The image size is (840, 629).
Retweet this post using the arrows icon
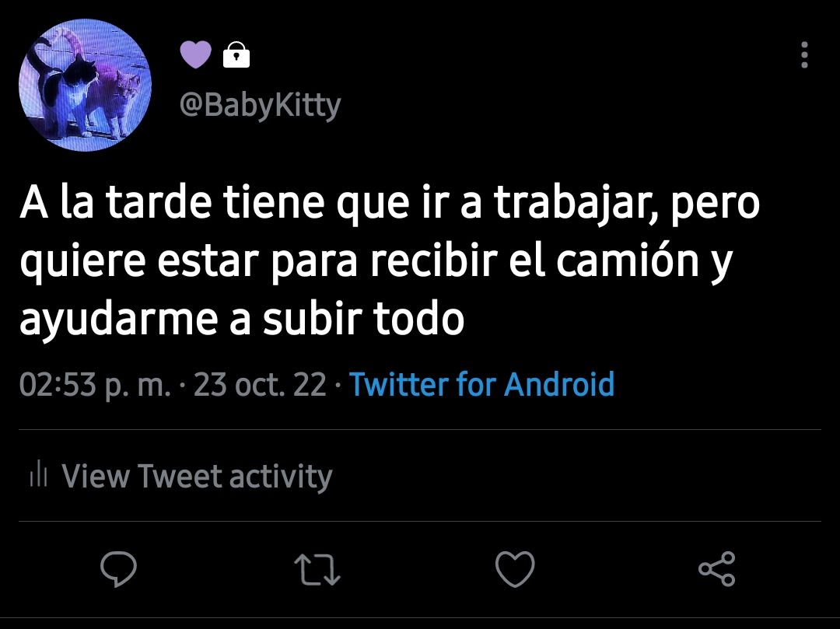pos(317,569)
